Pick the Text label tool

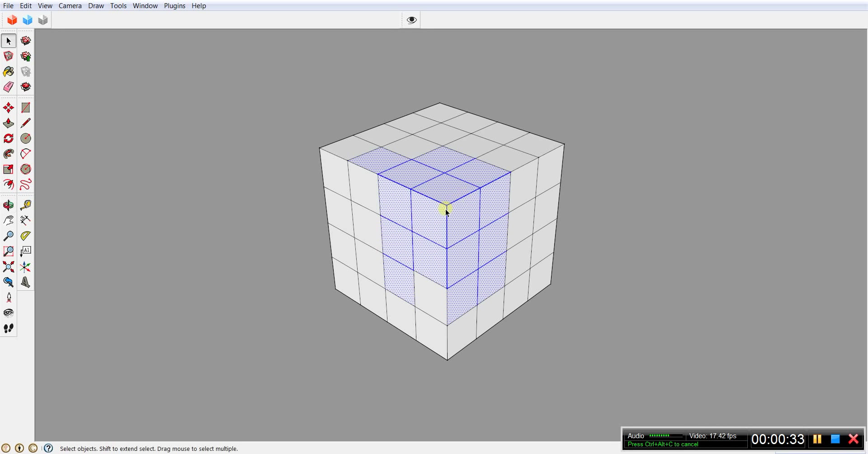[x=26, y=251]
